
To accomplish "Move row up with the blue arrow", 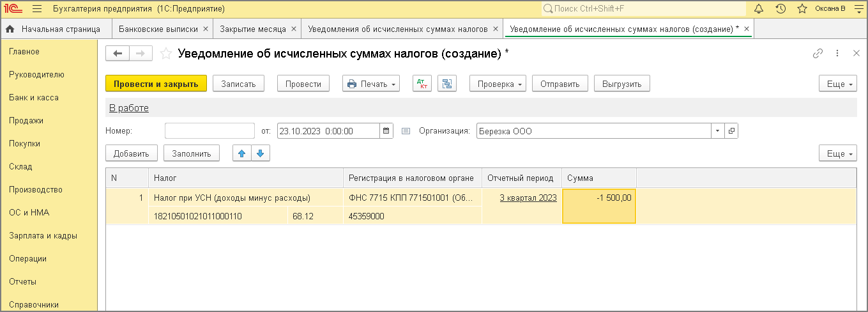I will pyautogui.click(x=242, y=153).
